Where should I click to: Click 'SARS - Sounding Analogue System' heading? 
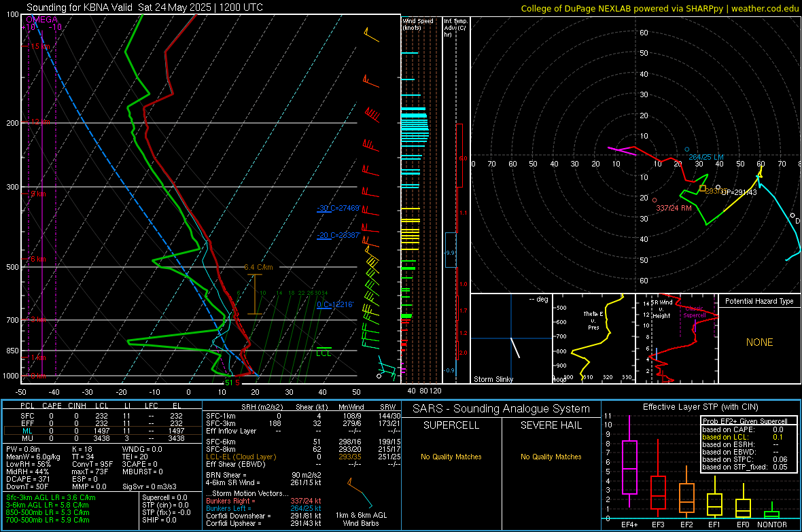pyautogui.click(x=502, y=409)
